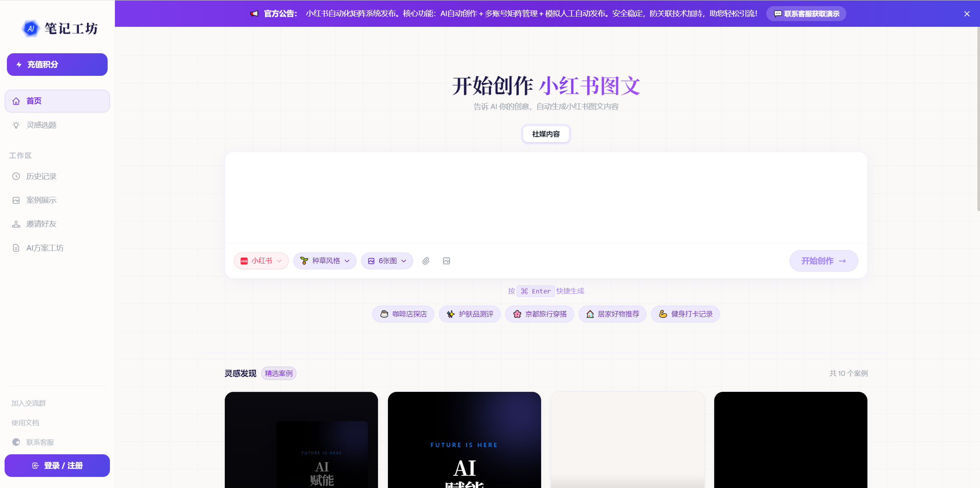Open the 联系客服 link in sidebar
This screenshot has height=488, width=980.
[x=33, y=442]
